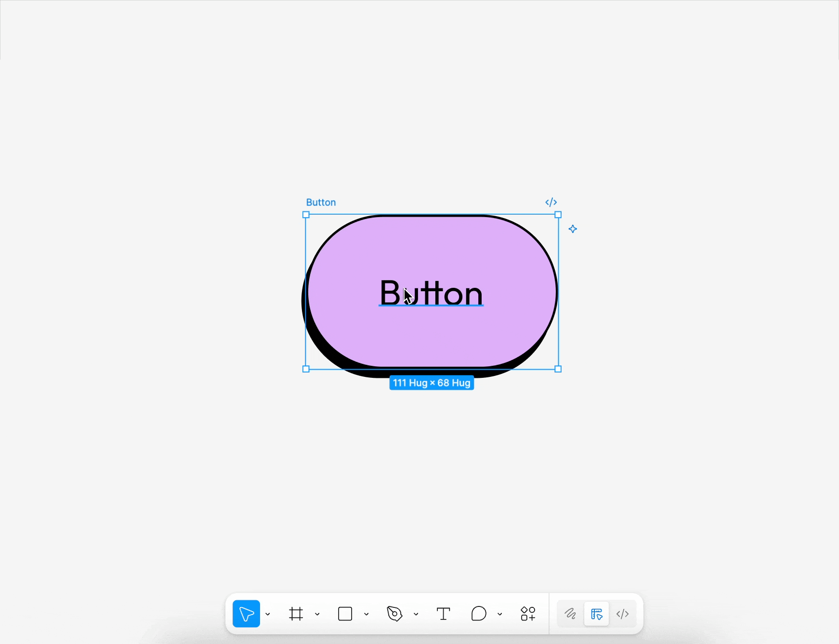Click the Button frame name label
The height and width of the screenshot is (644, 839).
click(321, 202)
